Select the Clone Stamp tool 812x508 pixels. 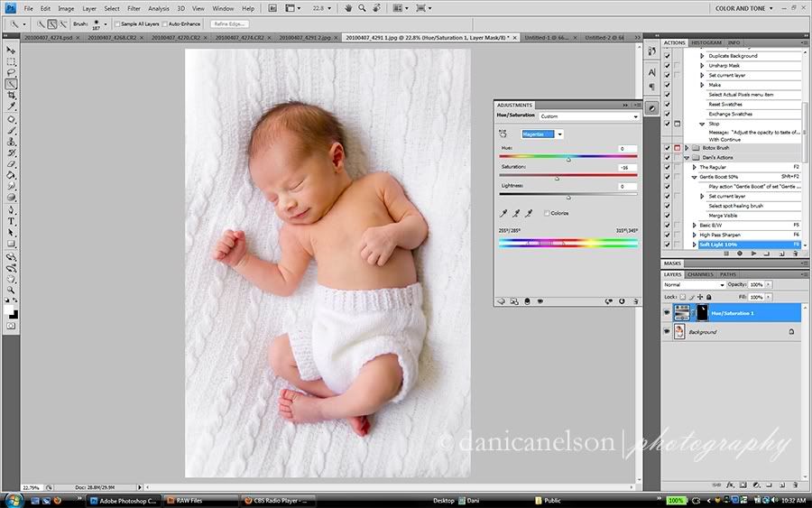11,142
